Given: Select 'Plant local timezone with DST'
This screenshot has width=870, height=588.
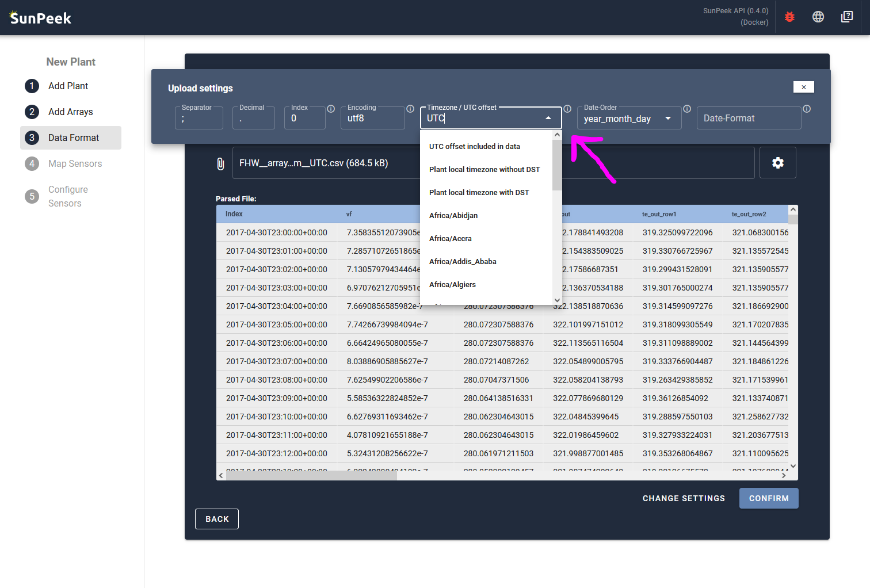Looking at the screenshot, I should 487,192.
